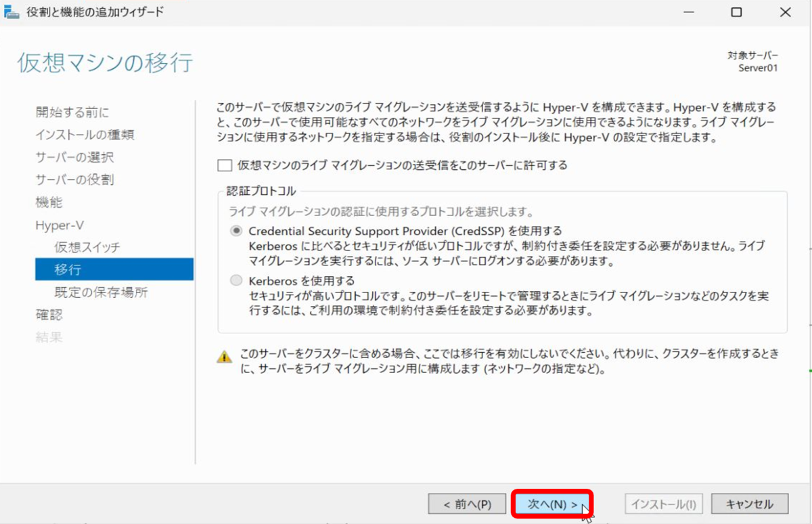The height and width of the screenshot is (524, 812).
Task: Click the wizard server icon in title bar
Action: coord(12,12)
